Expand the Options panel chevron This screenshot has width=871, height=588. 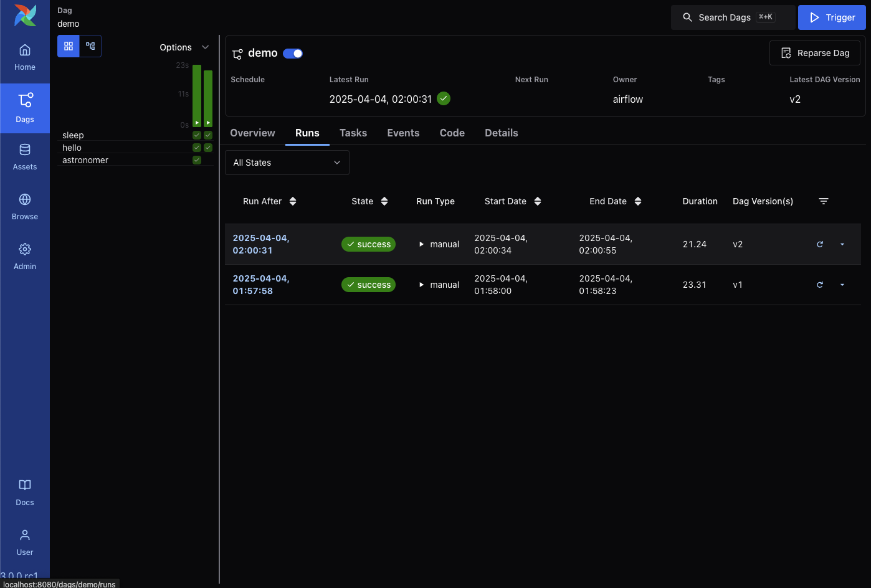coord(205,47)
